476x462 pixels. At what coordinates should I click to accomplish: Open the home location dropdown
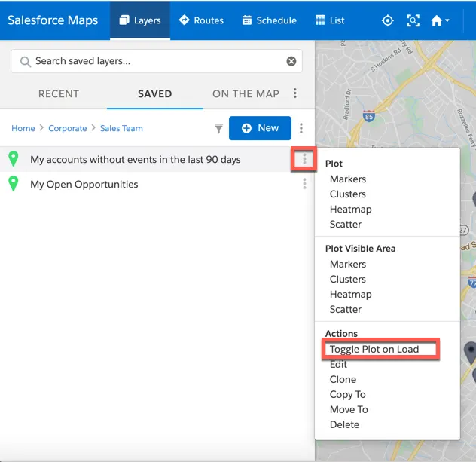click(440, 20)
